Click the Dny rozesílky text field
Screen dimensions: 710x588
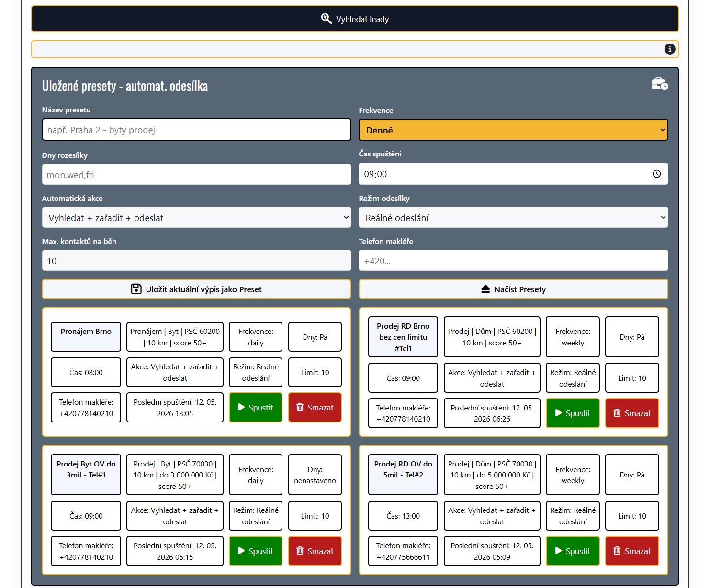point(197,174)
